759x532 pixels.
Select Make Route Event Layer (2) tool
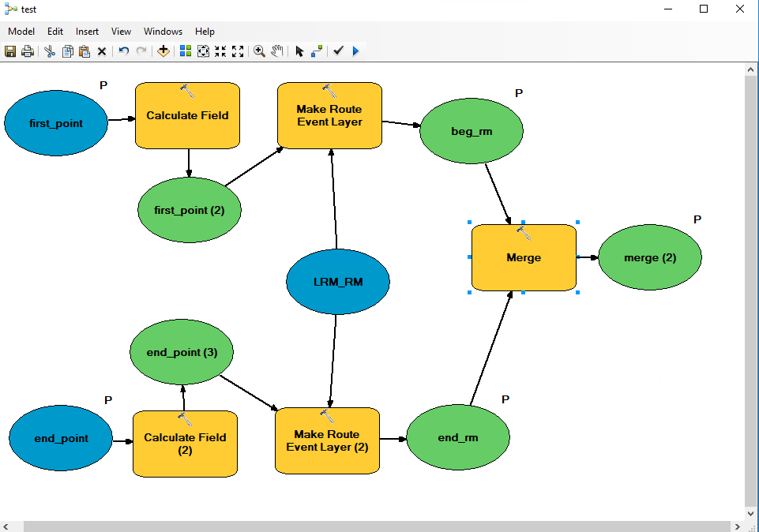pyautogui.click(x=327, y=440)
